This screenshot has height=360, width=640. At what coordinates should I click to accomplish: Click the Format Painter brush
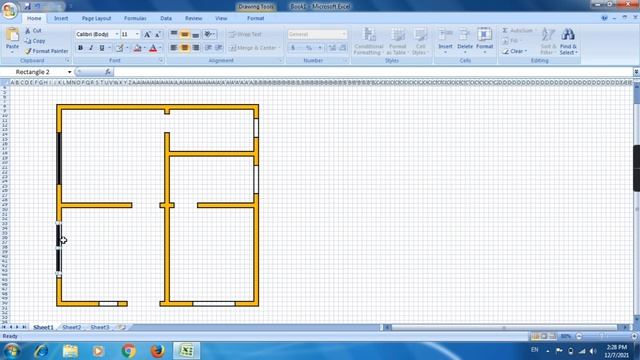coord(28,51)
